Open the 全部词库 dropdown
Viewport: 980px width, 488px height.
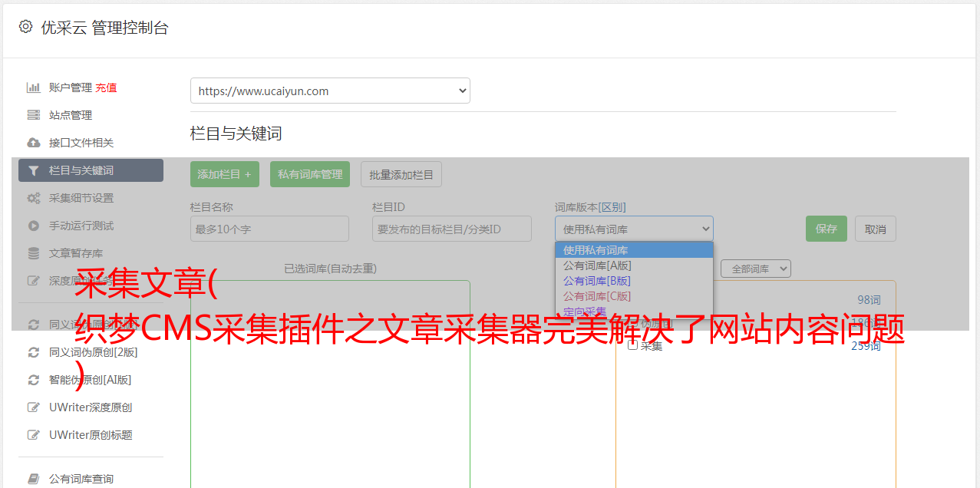pos(756,269)
